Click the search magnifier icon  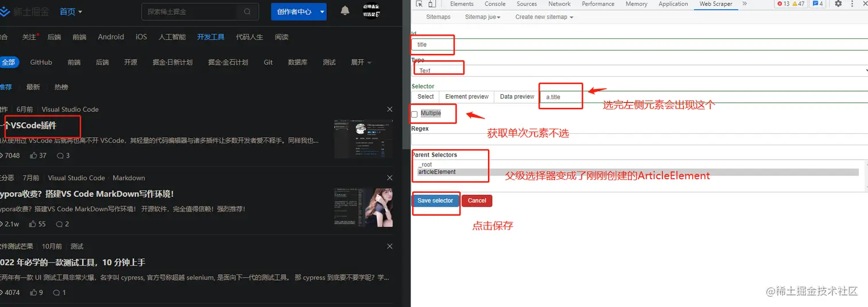click(x=247, y=11)
